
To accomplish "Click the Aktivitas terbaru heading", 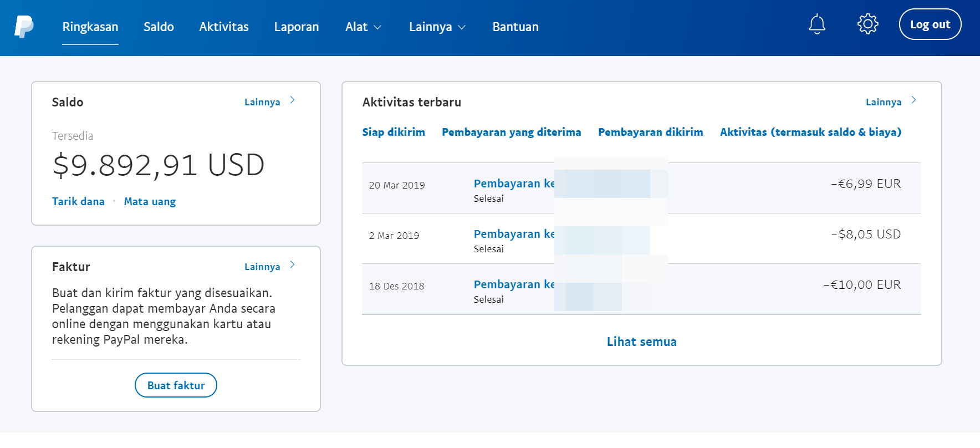I will click(x=412, y=102).
